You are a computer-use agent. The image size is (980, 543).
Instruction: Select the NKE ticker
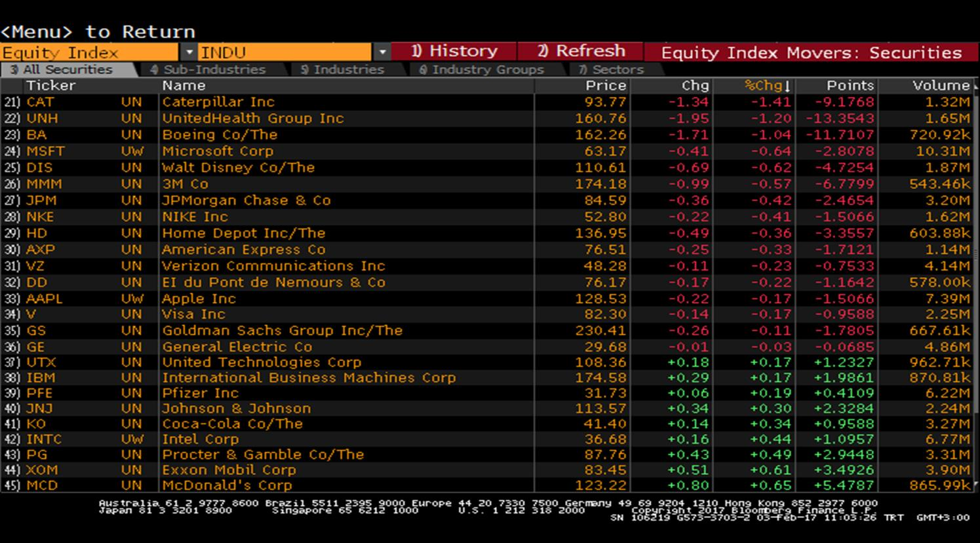tap(40, 217)
